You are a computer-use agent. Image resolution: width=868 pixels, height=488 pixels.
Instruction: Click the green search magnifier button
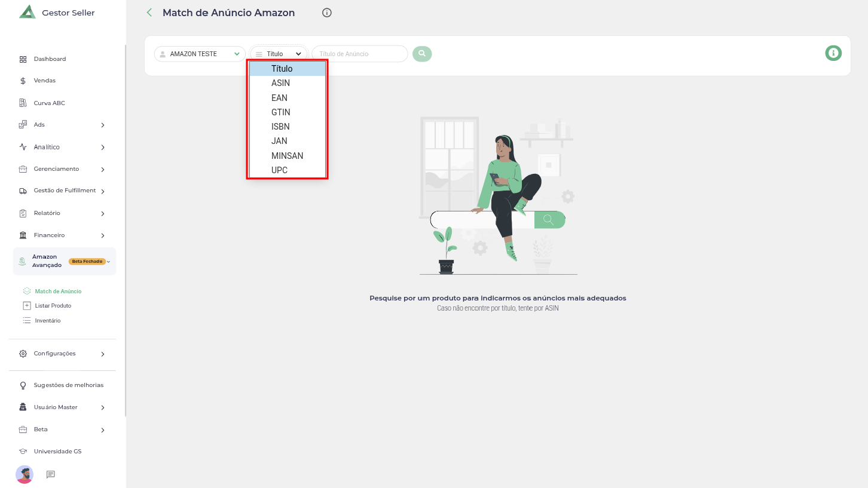(x=422, y=54)
